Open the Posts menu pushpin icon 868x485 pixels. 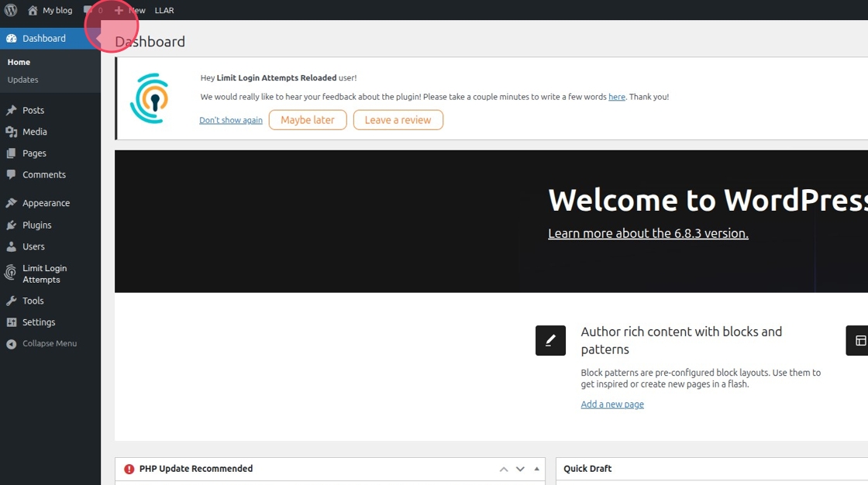[11, 110]
